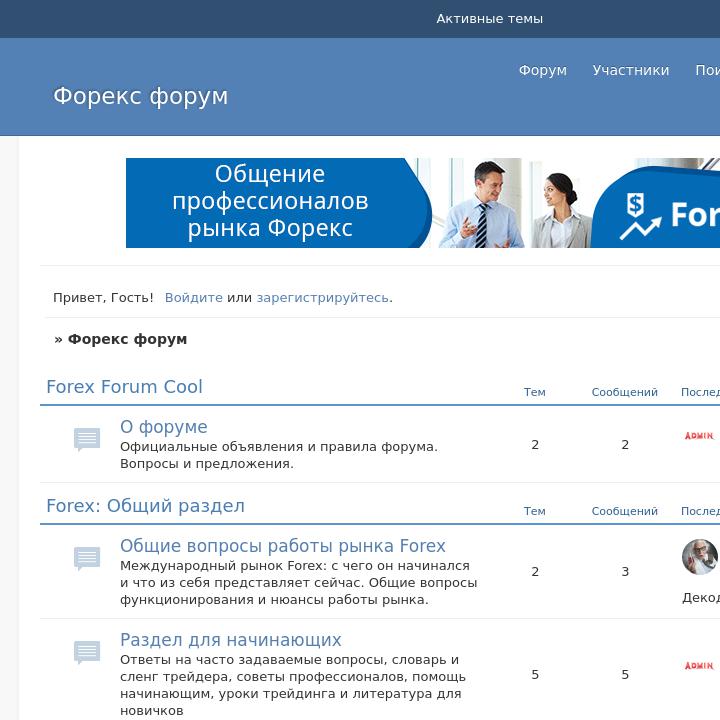Click the Официальные объявления и правила форума description
The height and width of the screenshot is (720, 720).
pyautogui.click(x=279, y=455)
